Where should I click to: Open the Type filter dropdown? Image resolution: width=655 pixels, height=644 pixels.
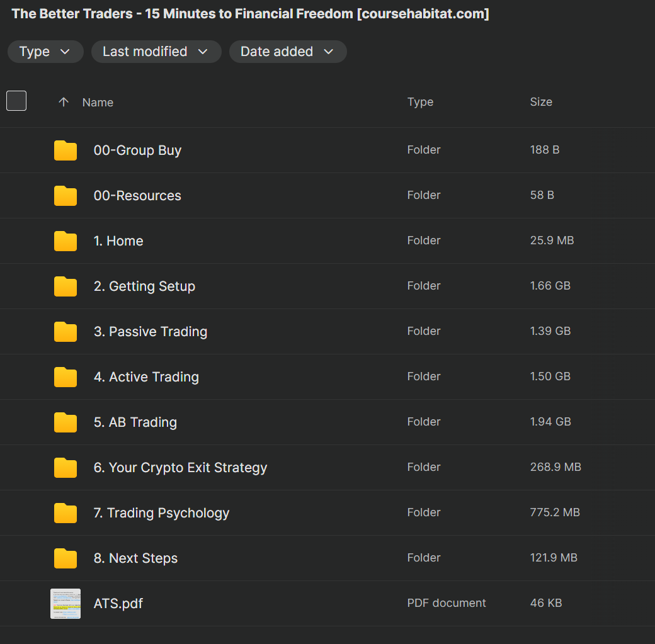coord(45,52)
